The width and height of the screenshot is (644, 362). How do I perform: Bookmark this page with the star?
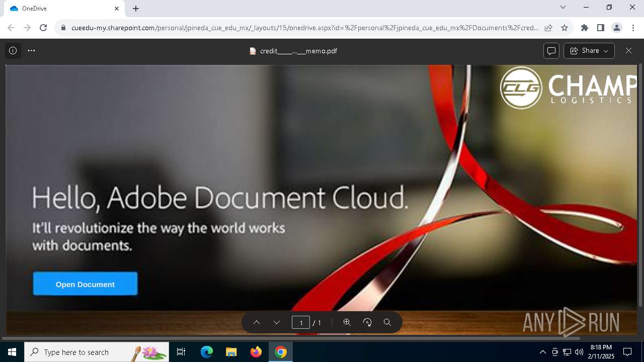(565, 28)
